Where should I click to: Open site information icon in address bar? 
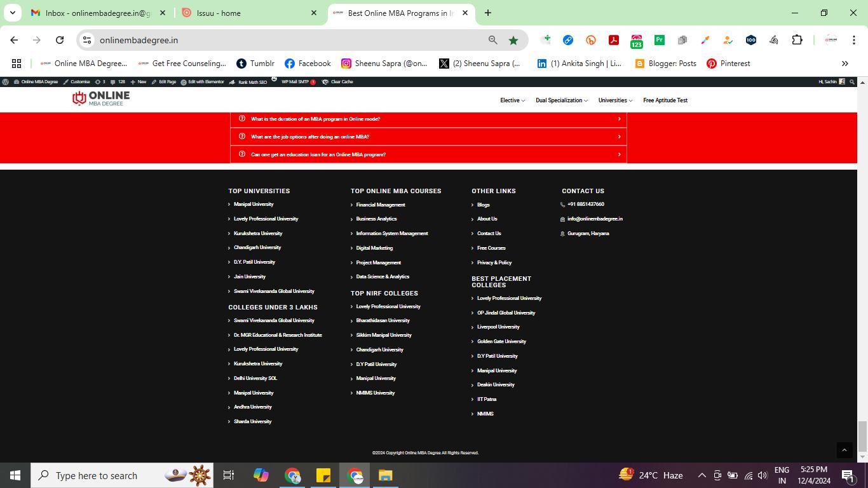87,40
